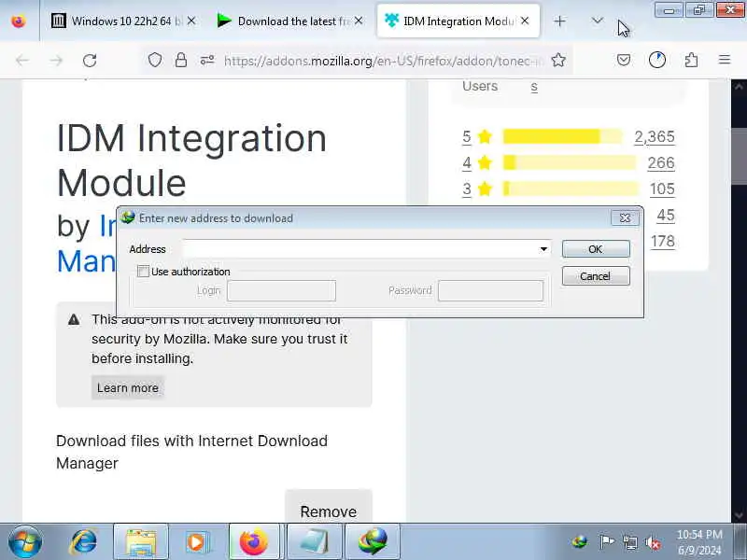Switch to the Windows 10 22h2 64 tab
The image size is (747, 560).
124,21
